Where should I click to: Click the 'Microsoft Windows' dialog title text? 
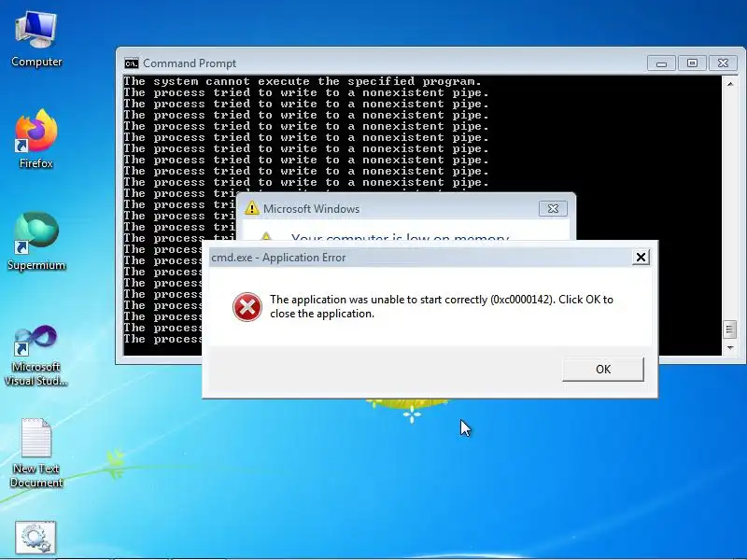311,208
